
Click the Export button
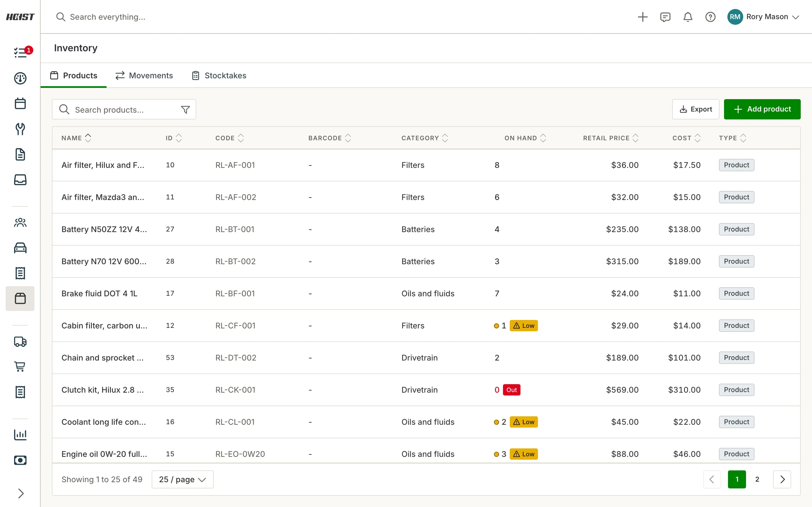(696, 109)
